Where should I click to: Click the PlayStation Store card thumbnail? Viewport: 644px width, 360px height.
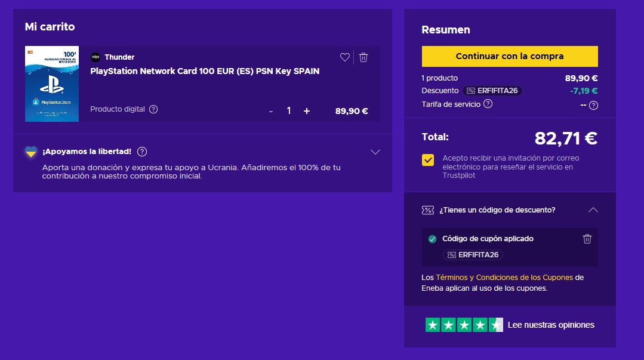pyautogui.click(x=51, y=84)
